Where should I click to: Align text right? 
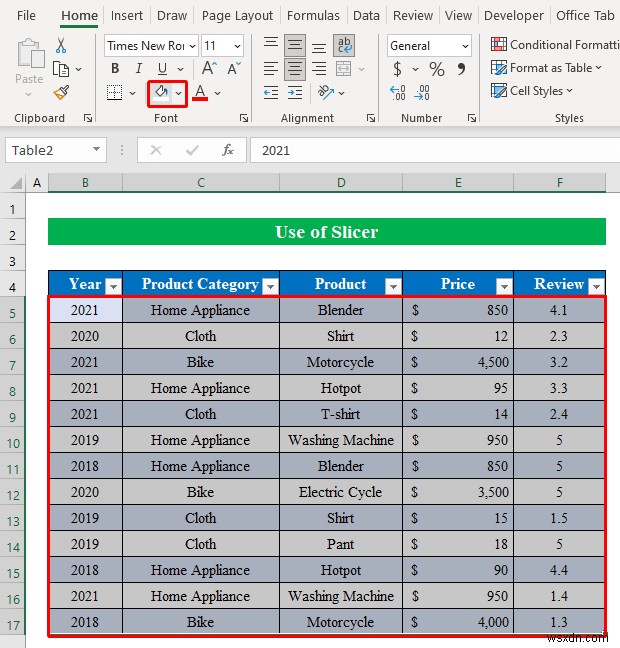[319, 69]
